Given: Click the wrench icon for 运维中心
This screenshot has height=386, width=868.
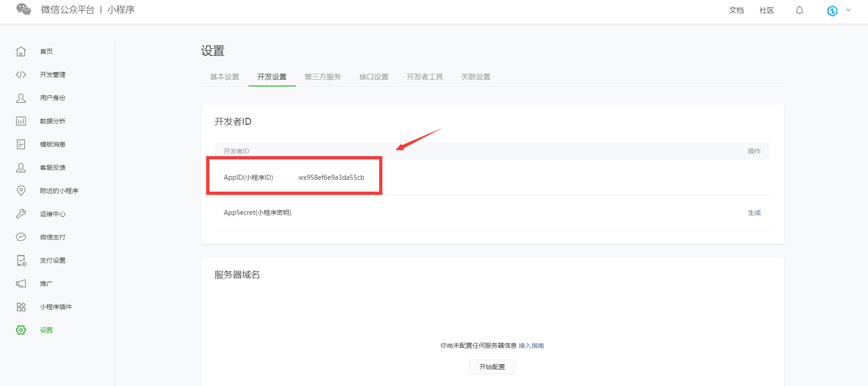Looking at the screenshot, I should [21, 214].
